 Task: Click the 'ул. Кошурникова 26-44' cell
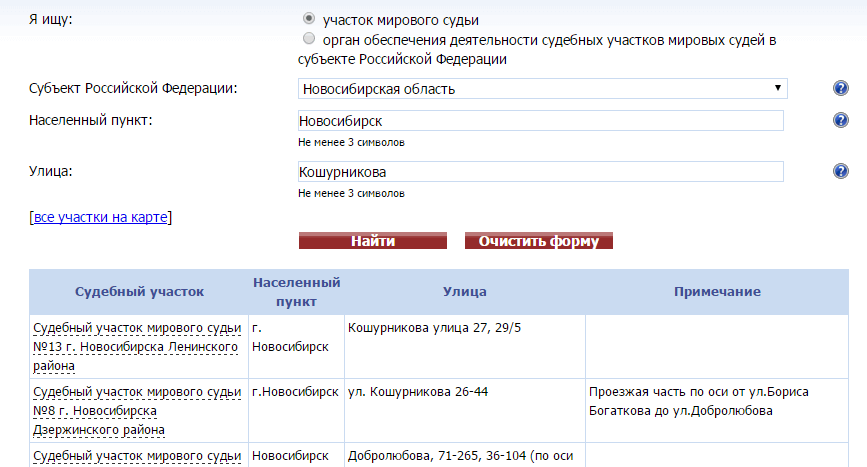[418, 391]
